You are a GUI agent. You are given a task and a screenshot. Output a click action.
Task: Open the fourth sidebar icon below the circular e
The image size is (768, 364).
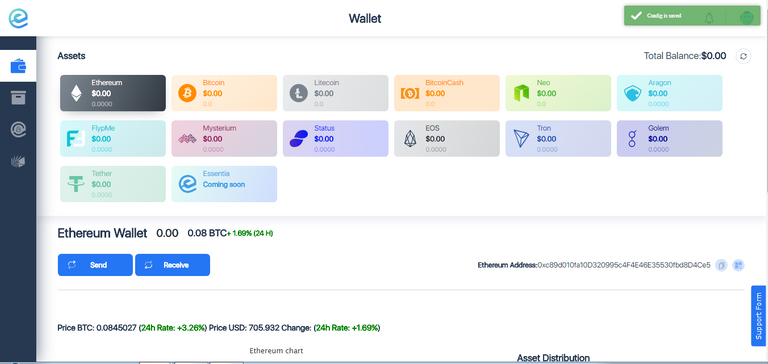(x=18, y=161)
